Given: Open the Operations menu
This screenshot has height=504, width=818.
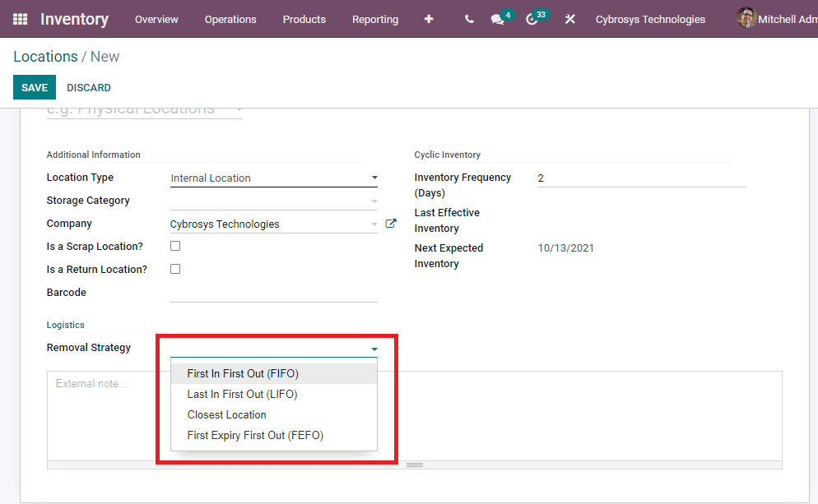Looking at the screenshot, I should [230, 19].
